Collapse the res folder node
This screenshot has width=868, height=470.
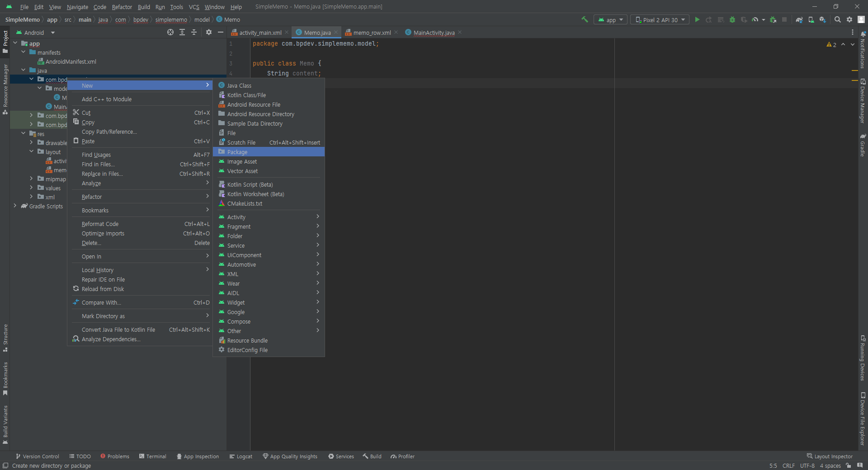(23, 134)
